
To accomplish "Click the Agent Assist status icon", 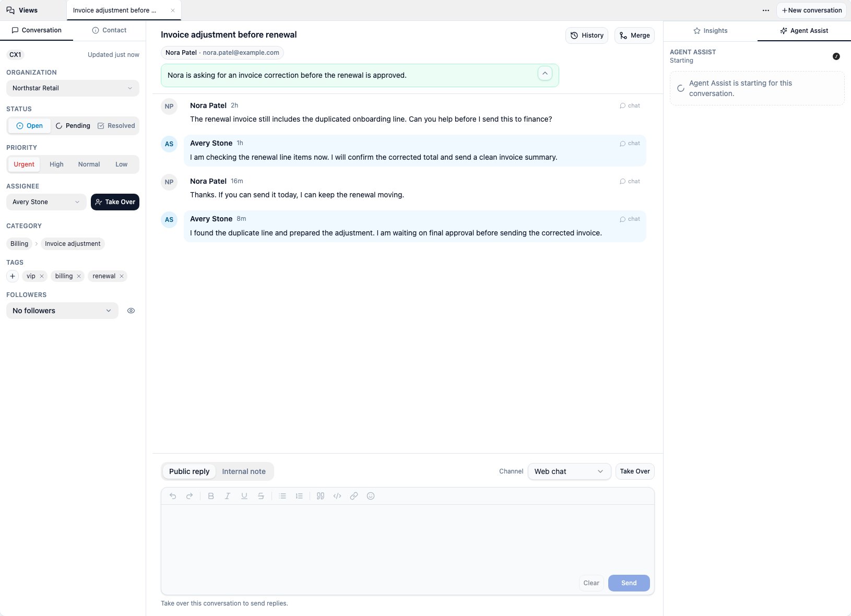I will coord(836,56).
